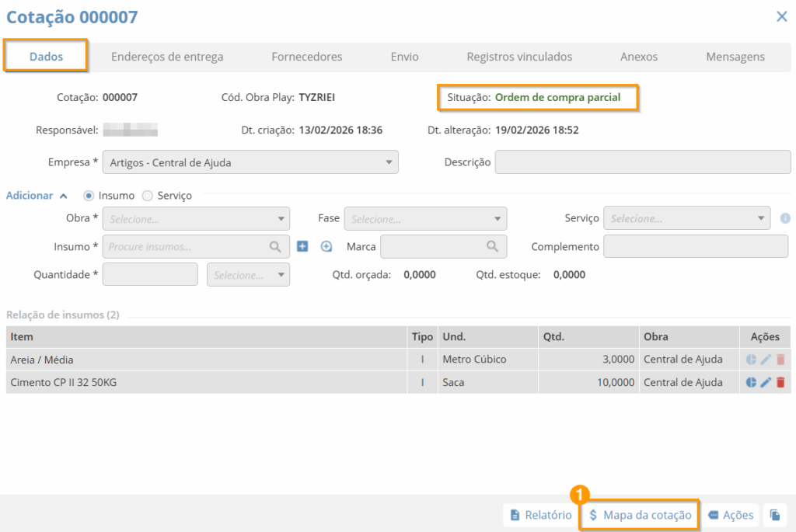The height and width of the screenshot is (532, 796).
Task: Open the Ações button menu
Action: (x=731, y=515)
